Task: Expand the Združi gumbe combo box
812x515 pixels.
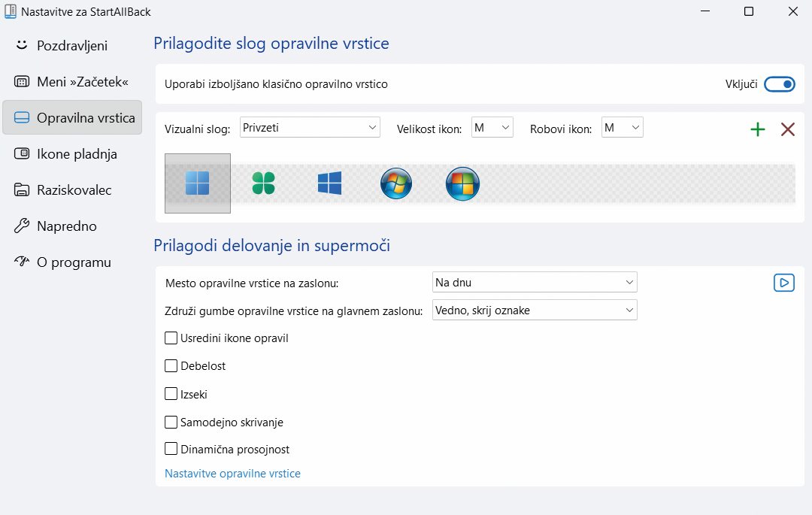Action: [x=535, y=310]
